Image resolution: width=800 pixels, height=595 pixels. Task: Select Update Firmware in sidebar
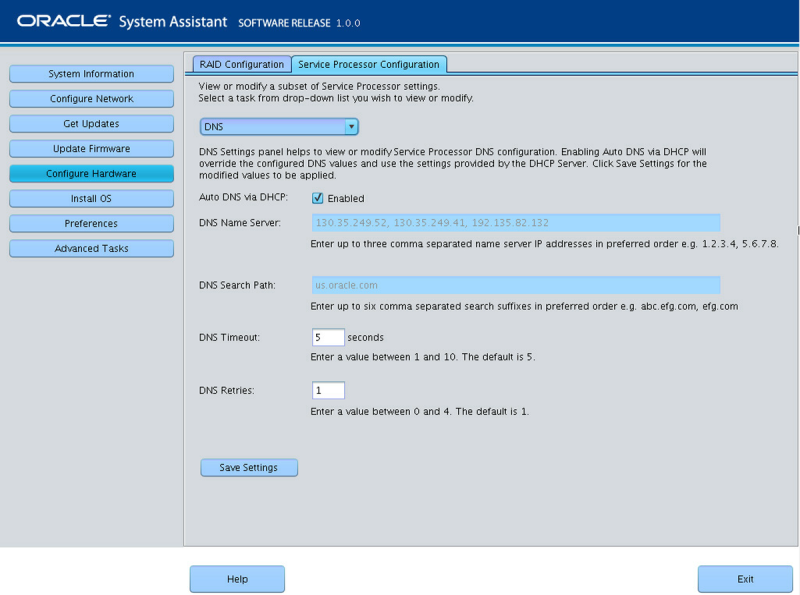pyautogui.click(x=91, y=148)
